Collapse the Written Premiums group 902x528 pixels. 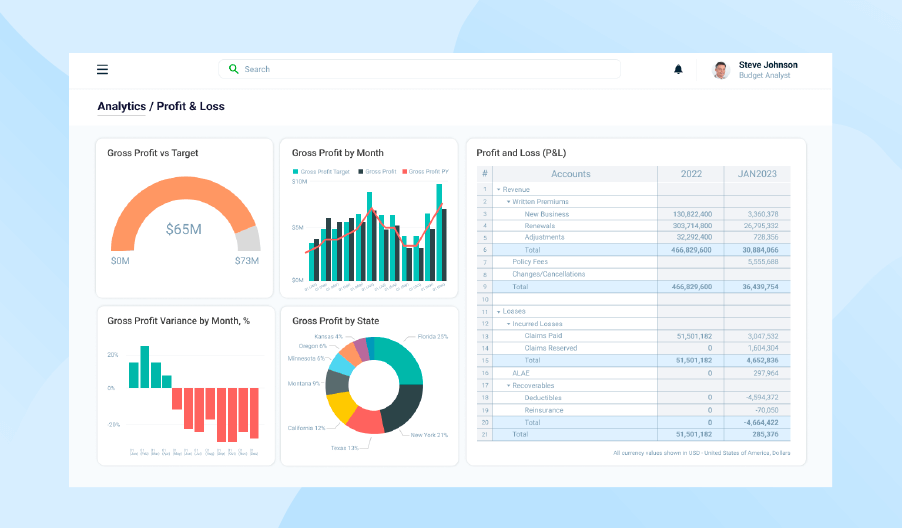[x=509, y=201]
